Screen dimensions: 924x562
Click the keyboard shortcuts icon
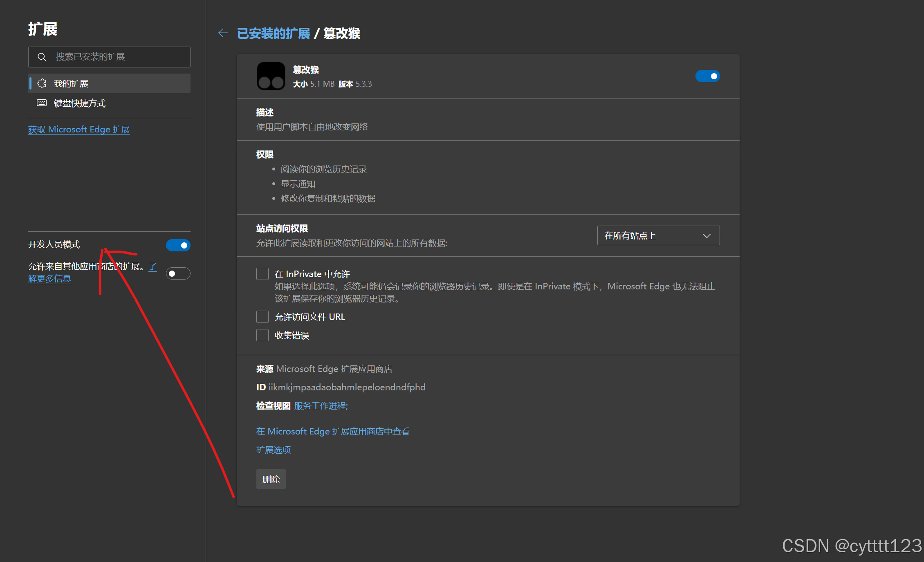coord(42,103)
